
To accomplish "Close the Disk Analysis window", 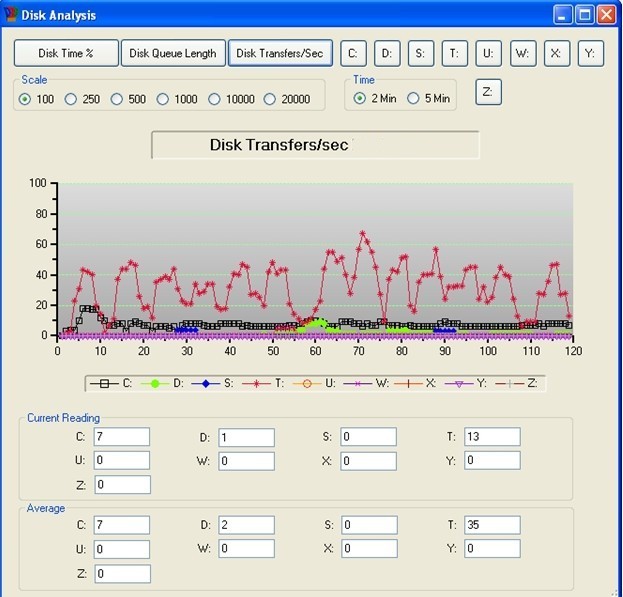I will (x=607, y=15).
